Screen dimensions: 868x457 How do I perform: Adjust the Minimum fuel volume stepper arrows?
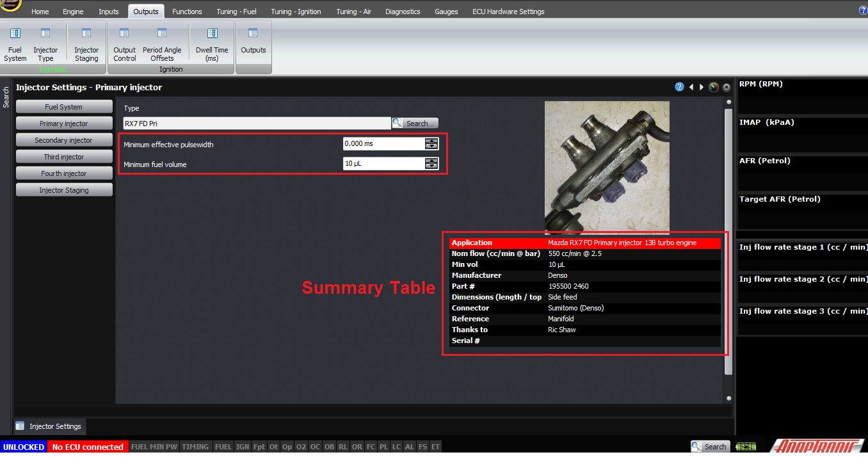point(432,164)
